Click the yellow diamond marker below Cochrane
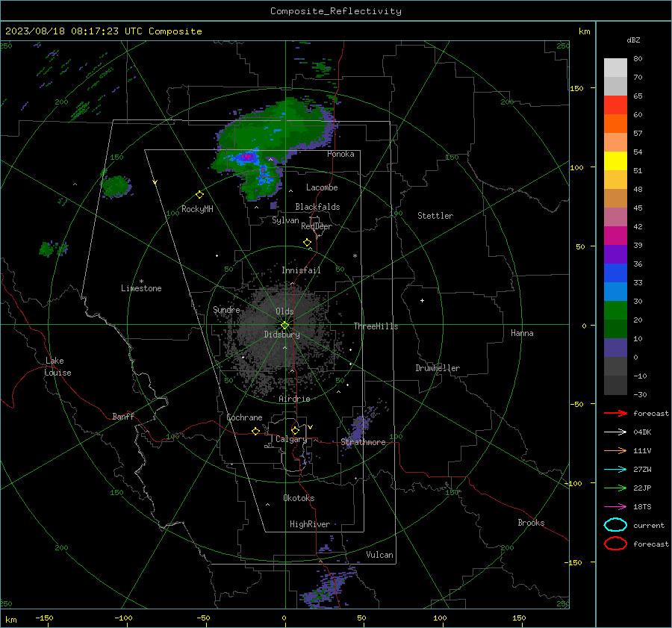This screenshot has height=628, width=672. [255, 431]
